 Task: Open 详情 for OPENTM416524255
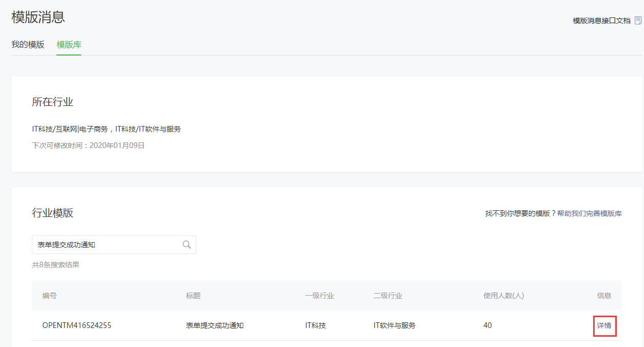coord(604,325)
